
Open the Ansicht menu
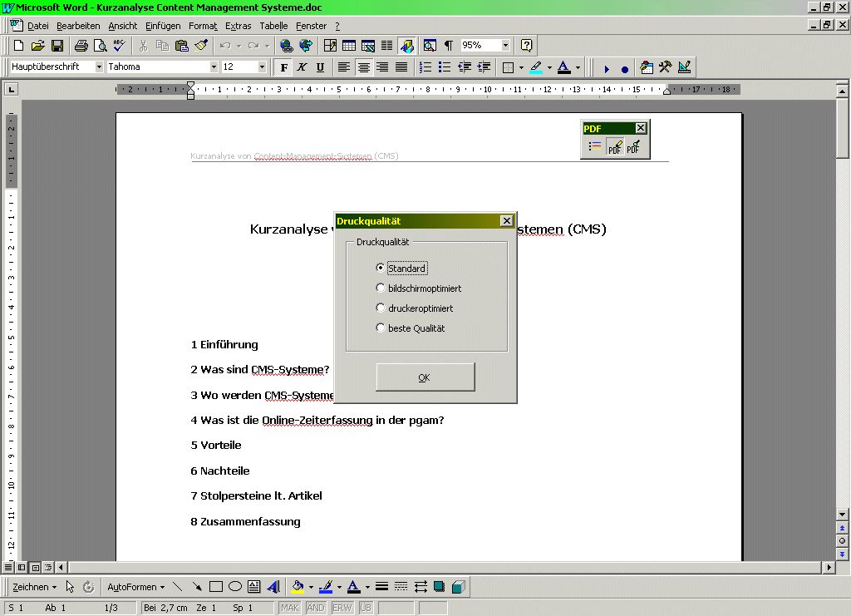click(123, 26)
